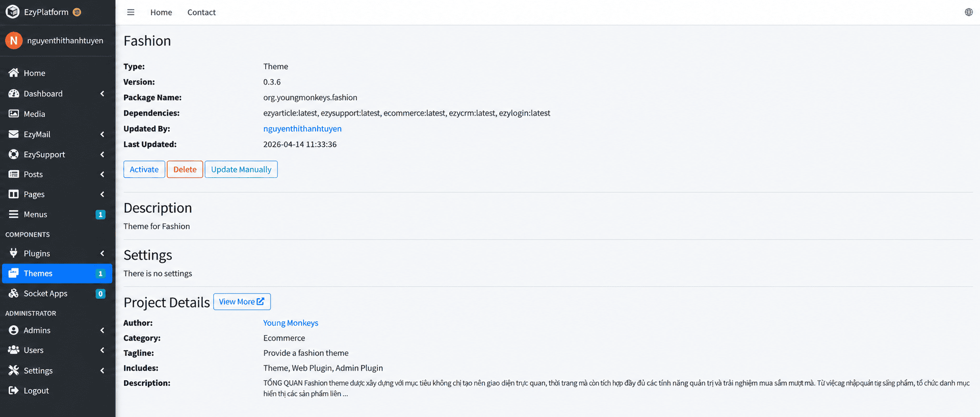Open the nguyenthithanhtuyen Updated By link
This screenshot has height=417, width=980.
coord(302,128)
